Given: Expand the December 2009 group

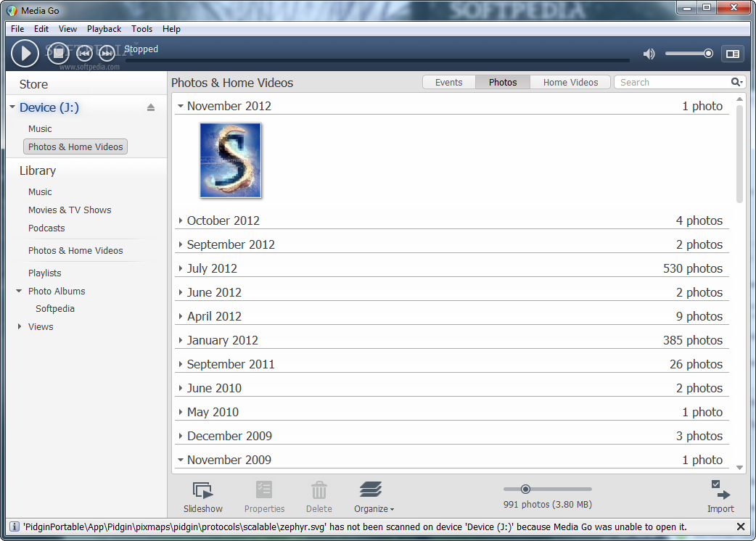Looking at the screenshot, I should click(181, 436).
